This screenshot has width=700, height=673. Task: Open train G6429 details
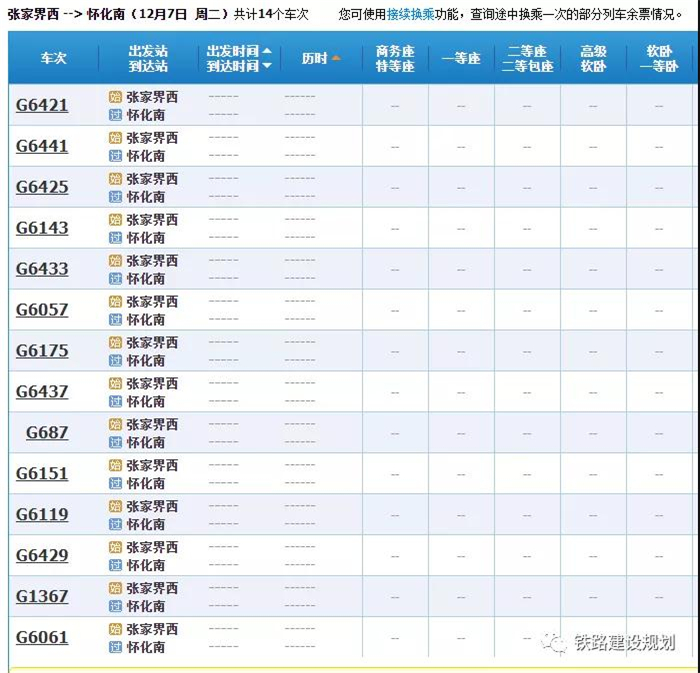point(42,555)
